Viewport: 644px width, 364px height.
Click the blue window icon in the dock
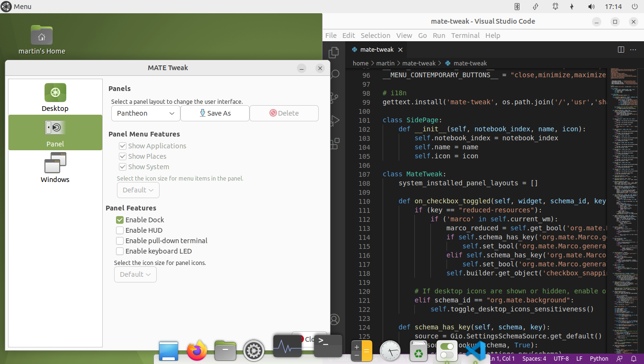point(169,351)
